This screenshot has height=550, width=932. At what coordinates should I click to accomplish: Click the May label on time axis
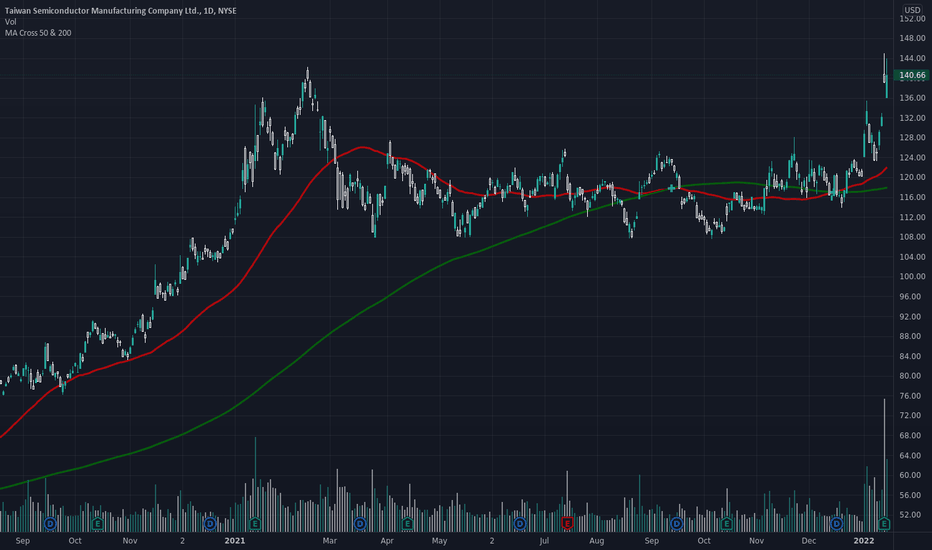439,540
